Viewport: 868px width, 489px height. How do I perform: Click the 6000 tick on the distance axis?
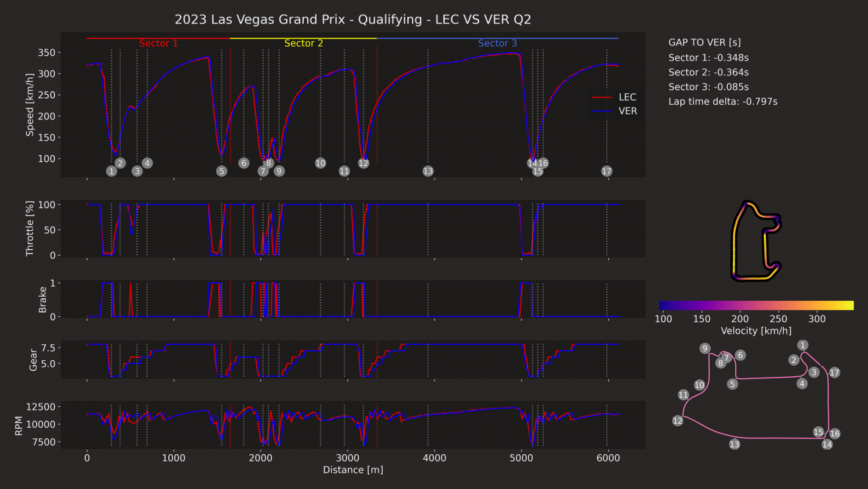coord(607,458)
